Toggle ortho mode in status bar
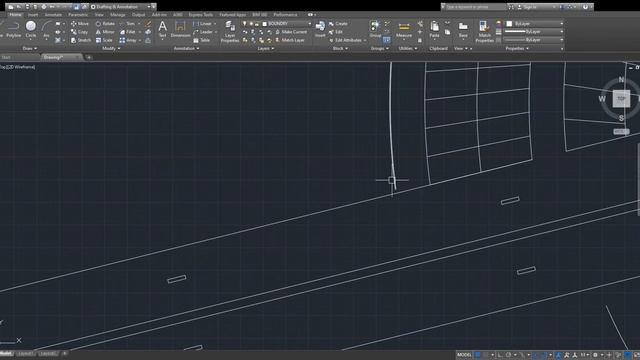This screenshot has height=360, width=640. (x=500, y=355)
